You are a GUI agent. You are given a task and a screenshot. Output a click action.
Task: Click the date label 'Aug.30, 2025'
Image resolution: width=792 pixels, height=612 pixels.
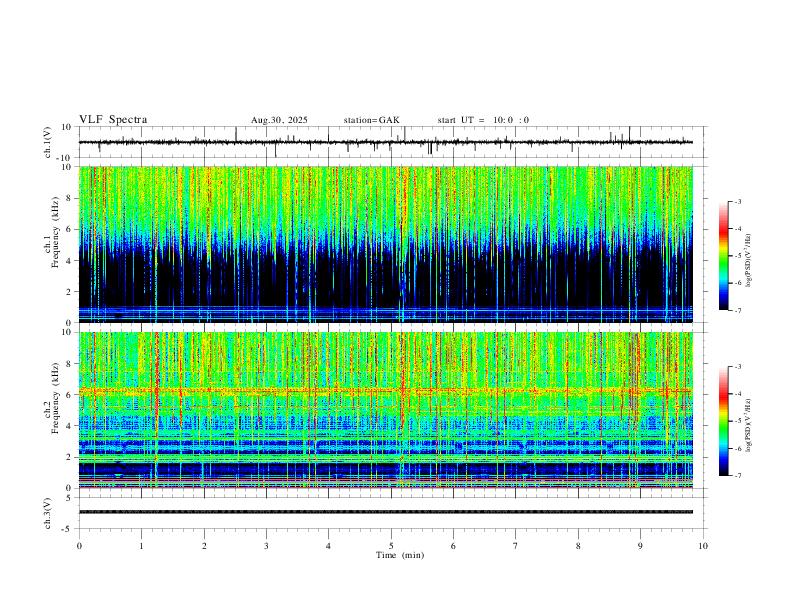pyautogui.click(x=279, y=120)
